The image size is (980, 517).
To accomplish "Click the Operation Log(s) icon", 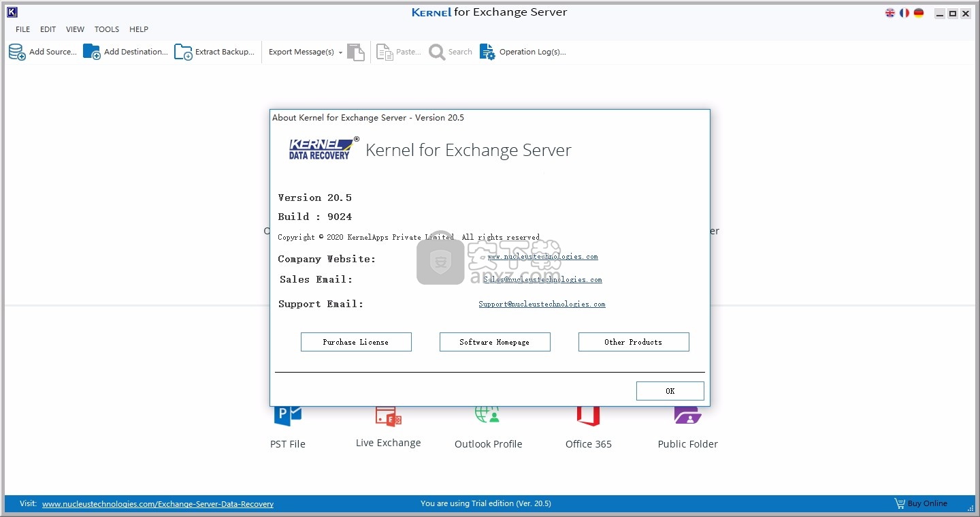I will tap(487, 52).
